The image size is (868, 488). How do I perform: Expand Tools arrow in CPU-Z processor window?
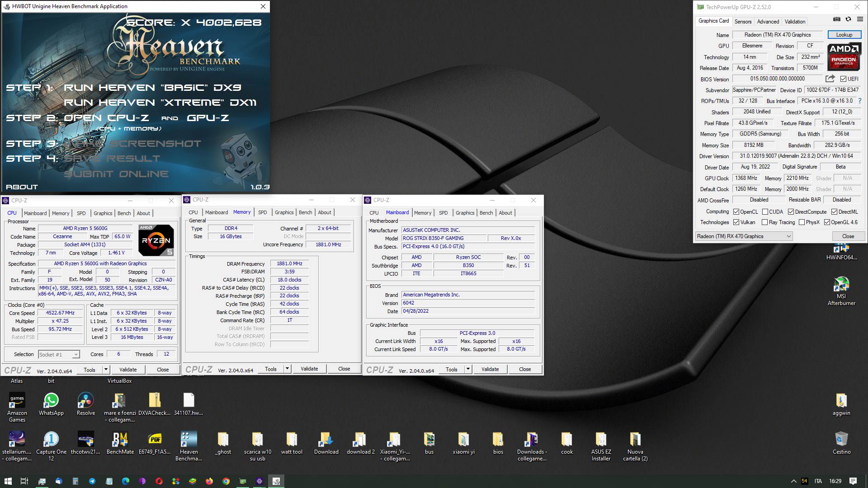106,370
